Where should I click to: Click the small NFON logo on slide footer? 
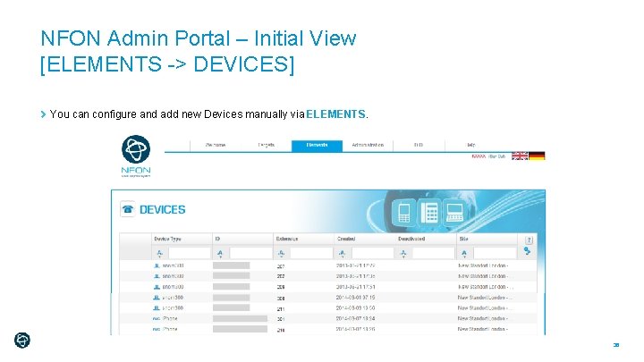tap(22, 341)
